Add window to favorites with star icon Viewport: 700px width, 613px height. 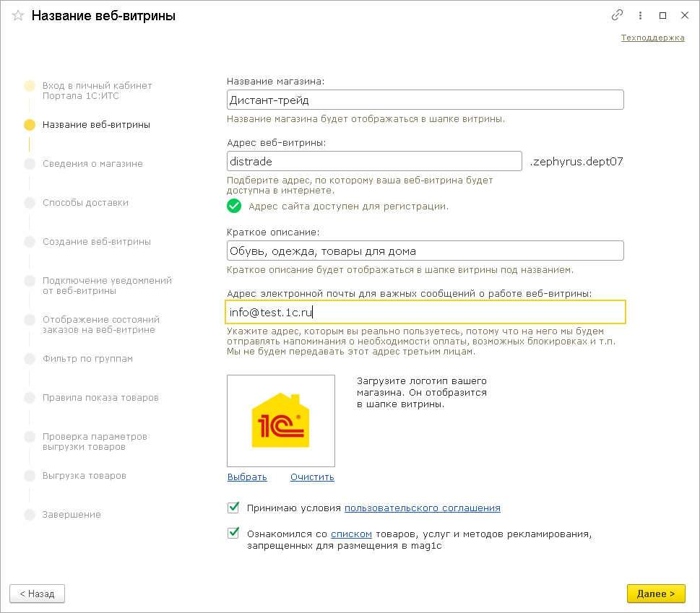(18, 15)
